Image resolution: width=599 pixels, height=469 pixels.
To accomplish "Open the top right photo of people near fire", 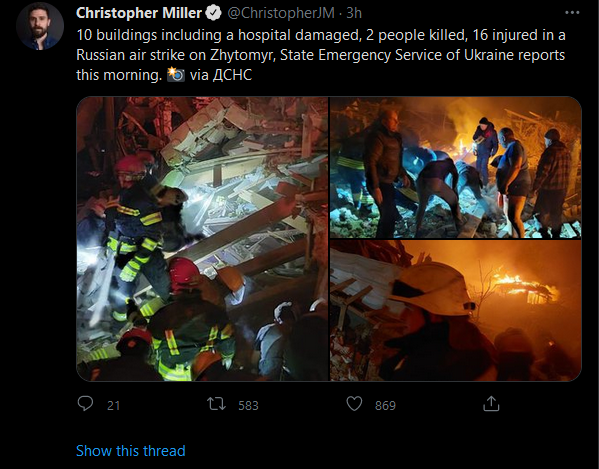I will click(x=455, y=168).
